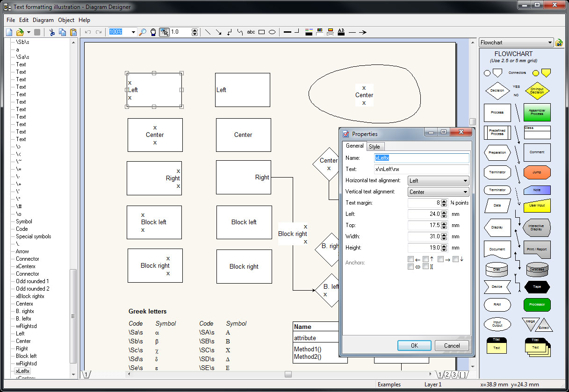
Task: Check the horizontal stretch anchor checkbox
Action: click(411, 267)
